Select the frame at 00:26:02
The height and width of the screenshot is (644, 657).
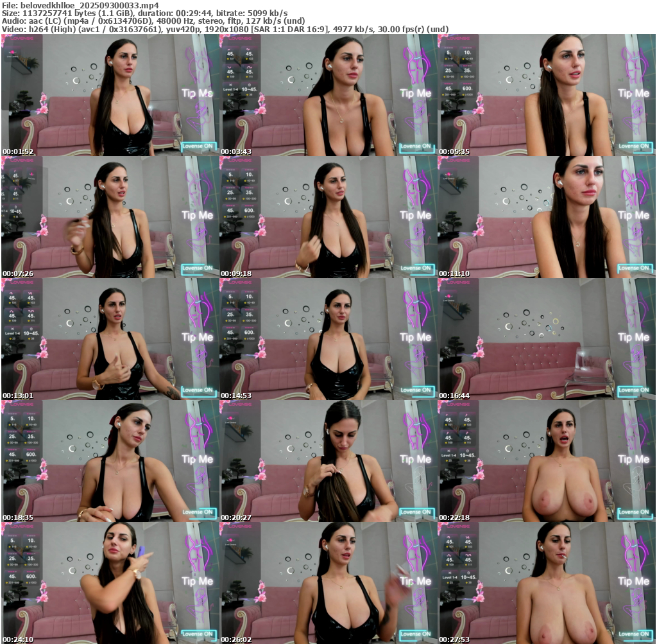pyautogui.click(x=328, y=583)
